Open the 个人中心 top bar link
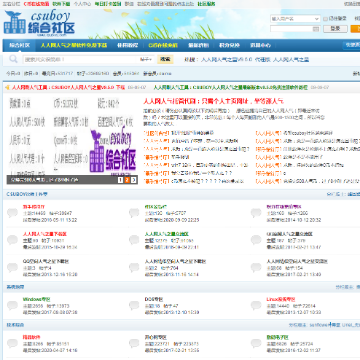The height and width of the screenshot is (360, 360). click(x=82, y=4)
